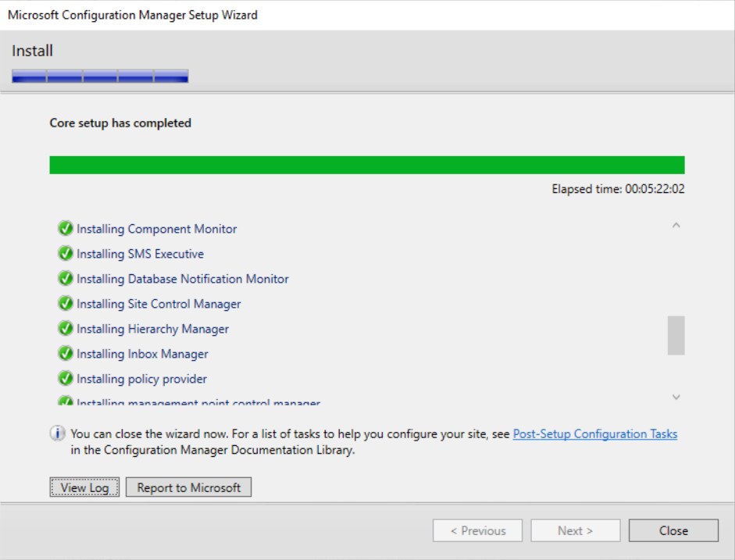This screenshot has height=560, width=735.
Task: Click the checkmark icon for Site Control Manager
Action: point(66,304)
